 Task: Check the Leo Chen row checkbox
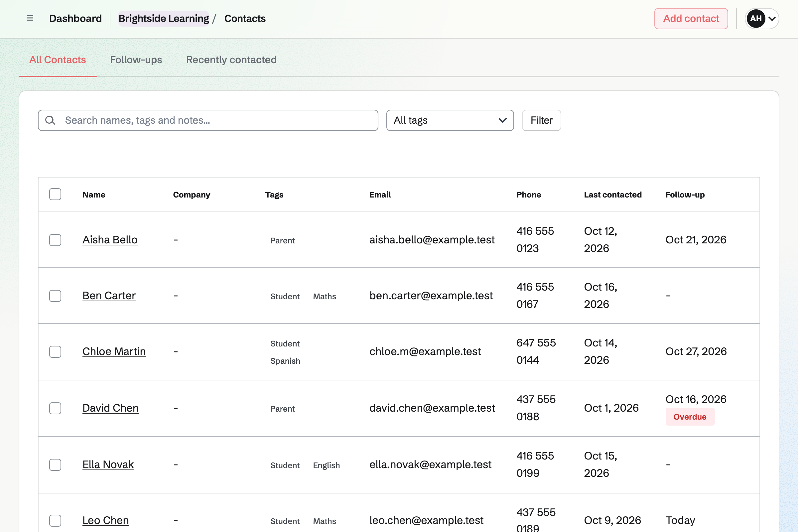(55, 520)
